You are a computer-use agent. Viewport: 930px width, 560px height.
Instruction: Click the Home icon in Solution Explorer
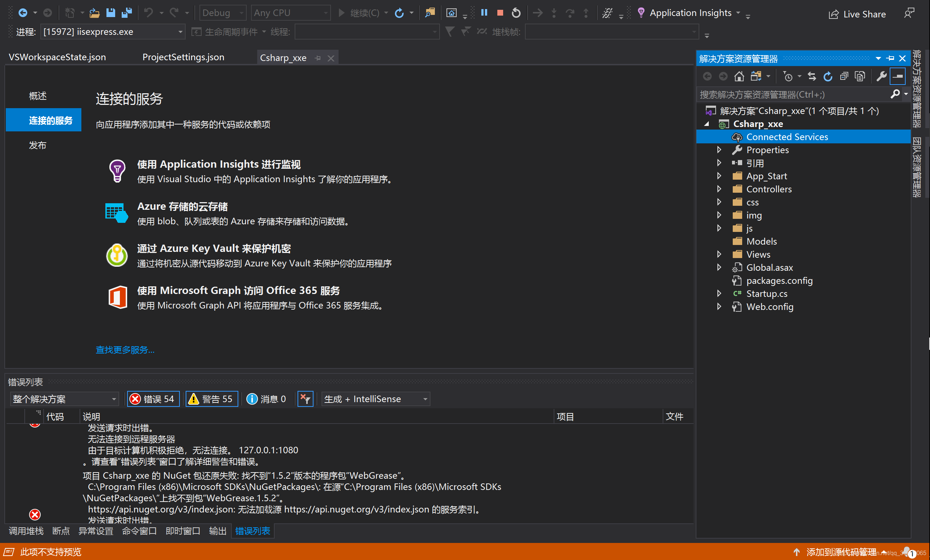click(739, 77)
